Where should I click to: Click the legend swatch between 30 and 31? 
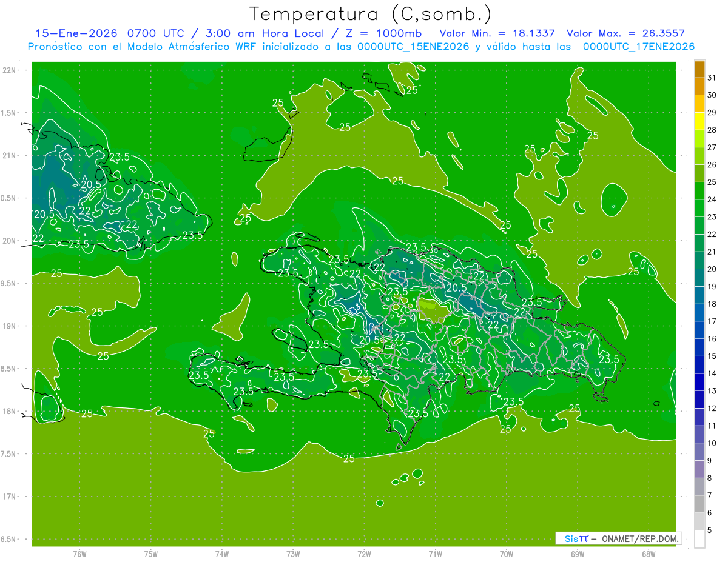coord(699,87)
